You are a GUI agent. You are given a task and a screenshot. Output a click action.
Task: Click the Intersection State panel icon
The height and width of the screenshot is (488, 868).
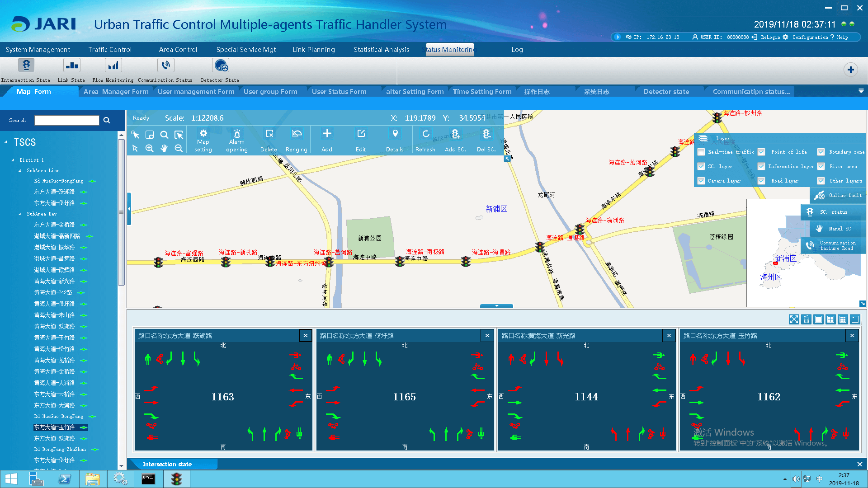coord(26,67)
